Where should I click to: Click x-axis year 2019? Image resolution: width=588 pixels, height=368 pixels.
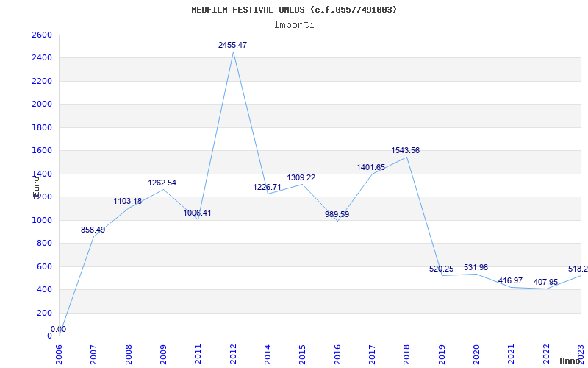tap(442, 354)
